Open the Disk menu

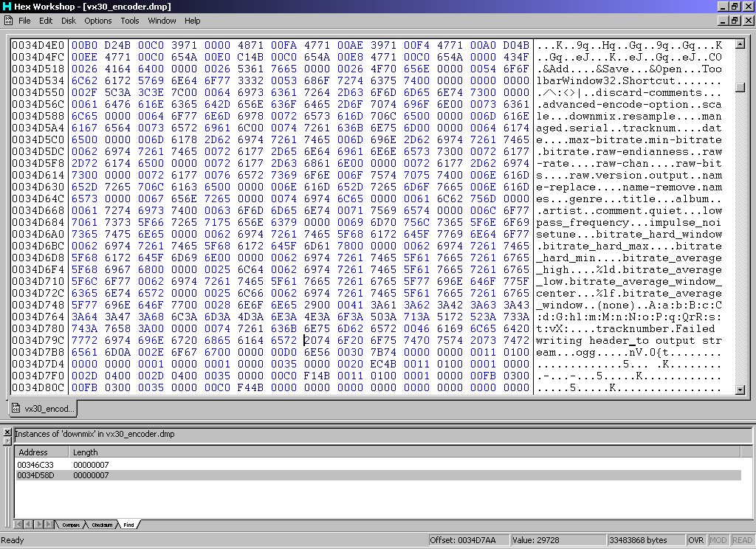pyautogui.click(x=69, y=21)
